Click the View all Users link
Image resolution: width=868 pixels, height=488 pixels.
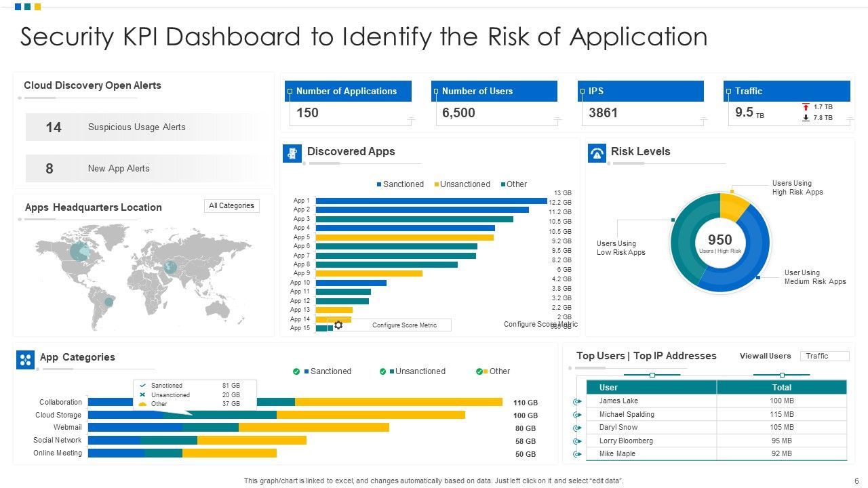click(766, 356)
